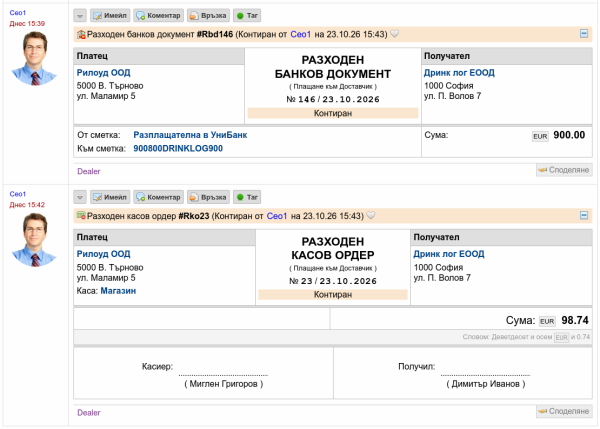600x429 pixels.
Task: Click Ceo1 avatar next to bank document
Action: pos(34,58)
